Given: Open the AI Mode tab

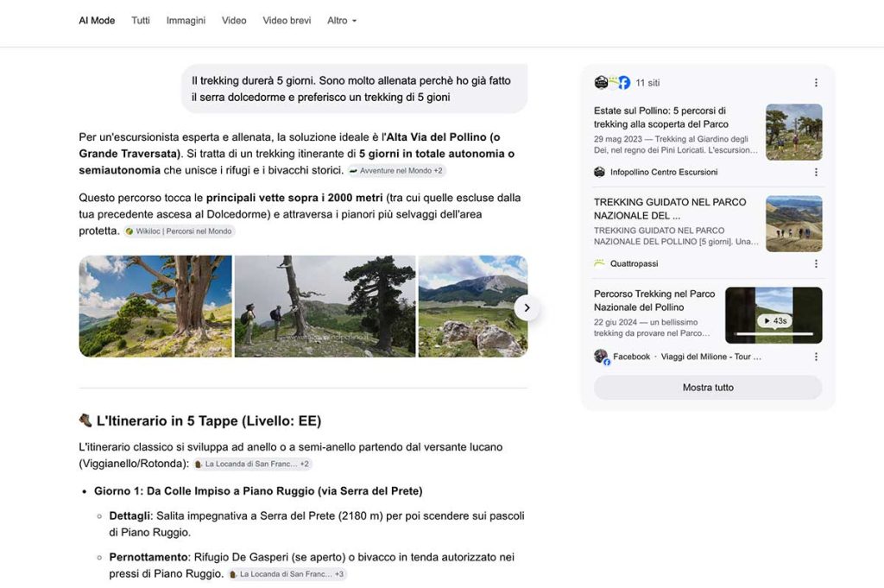Looking at the screenshot, I should pyautogui.click(x=97, y=21).
